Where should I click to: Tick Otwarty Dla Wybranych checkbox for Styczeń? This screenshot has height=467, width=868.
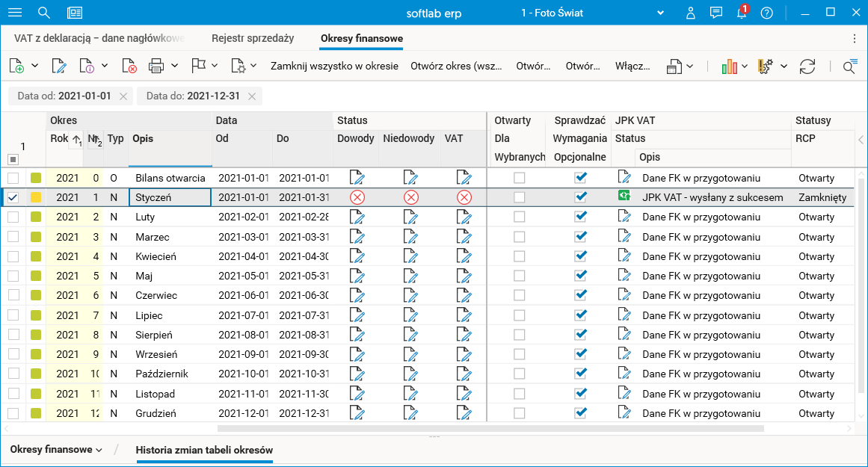(x=519, y=197)
